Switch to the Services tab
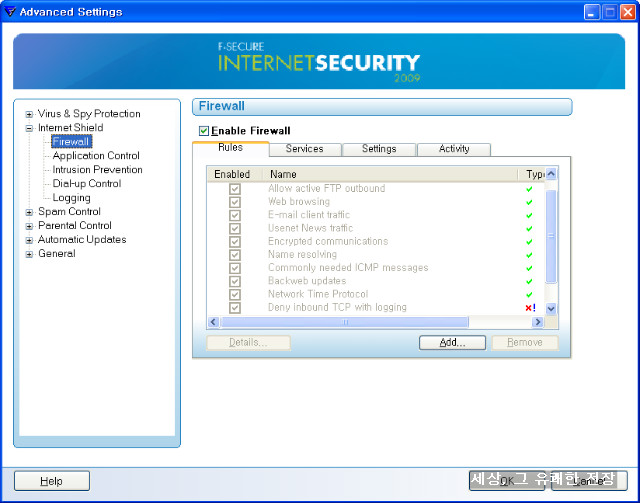This screenshot has width=640, height=503. [304, 149]
